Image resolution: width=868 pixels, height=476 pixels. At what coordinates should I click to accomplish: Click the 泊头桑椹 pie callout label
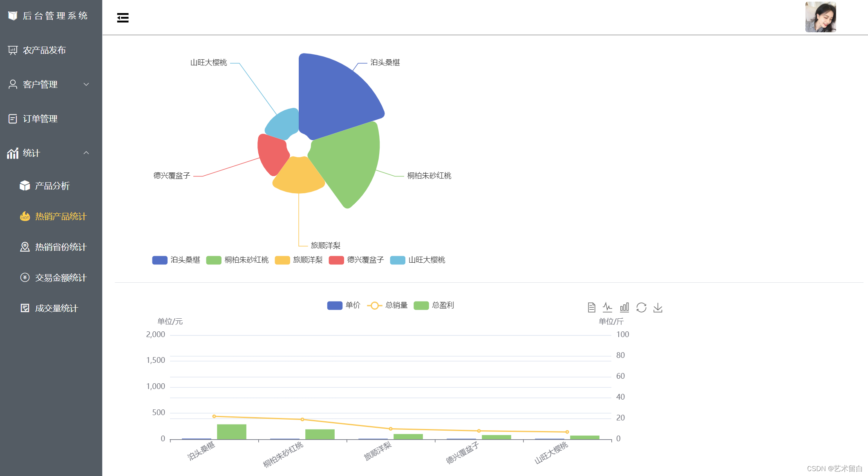[385, 63]
